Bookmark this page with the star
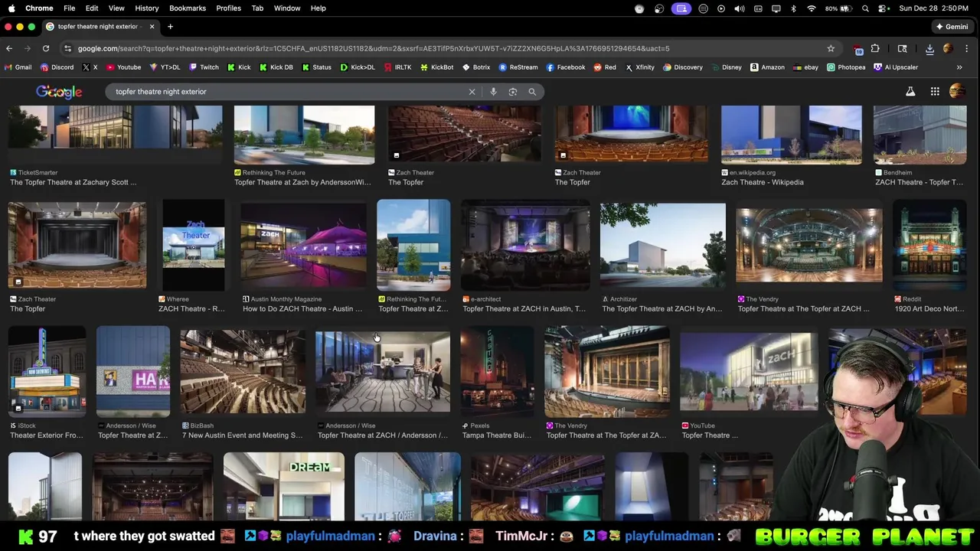The height and width of the screenshot is (551, 980). (831, 48)
